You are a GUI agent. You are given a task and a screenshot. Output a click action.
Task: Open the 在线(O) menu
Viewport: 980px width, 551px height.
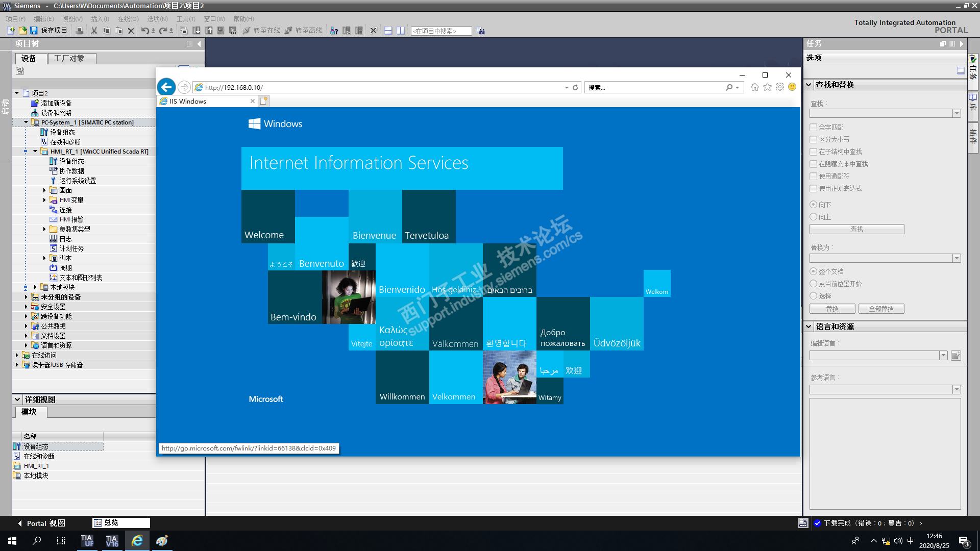pyautogui.click(x=128, y=19)
